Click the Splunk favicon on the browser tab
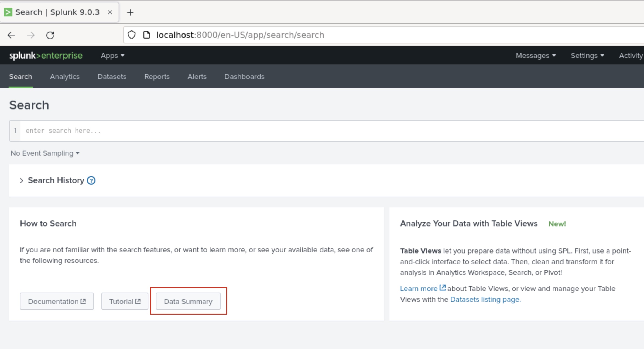The width and height of the screenshot is (644, 349). pyautogui.click(x=8, y=12)
